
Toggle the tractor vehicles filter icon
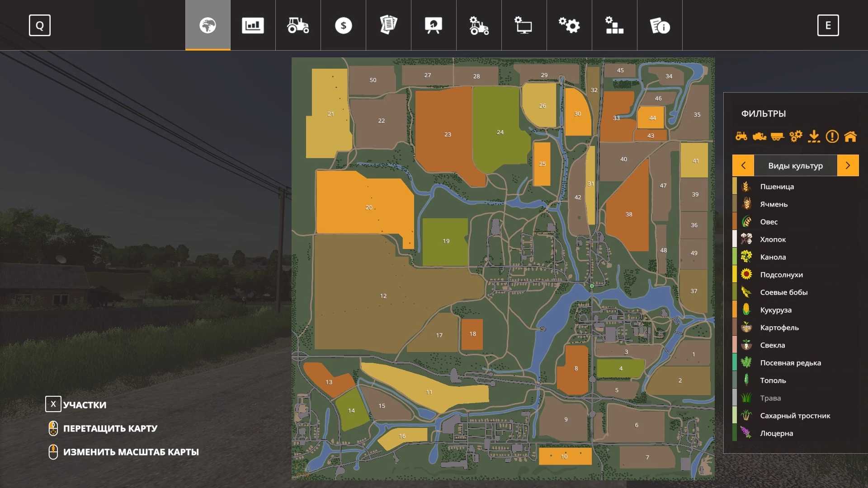point(741,136)
